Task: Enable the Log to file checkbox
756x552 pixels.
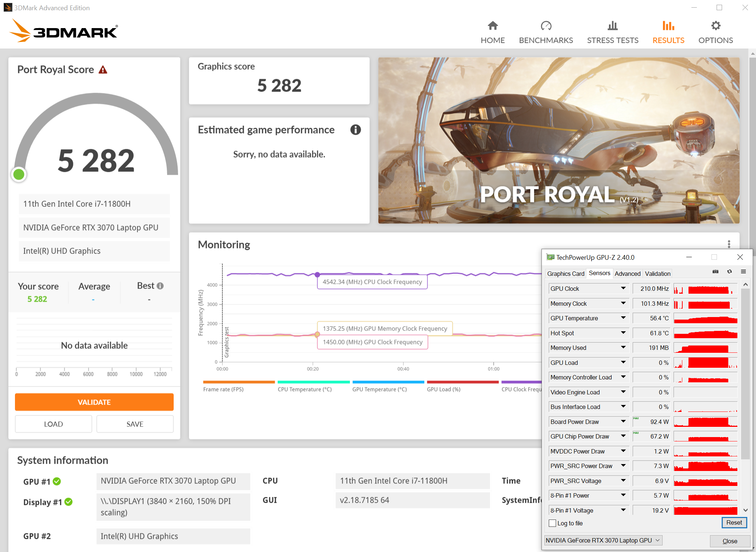Action: [x=552, y=523]
